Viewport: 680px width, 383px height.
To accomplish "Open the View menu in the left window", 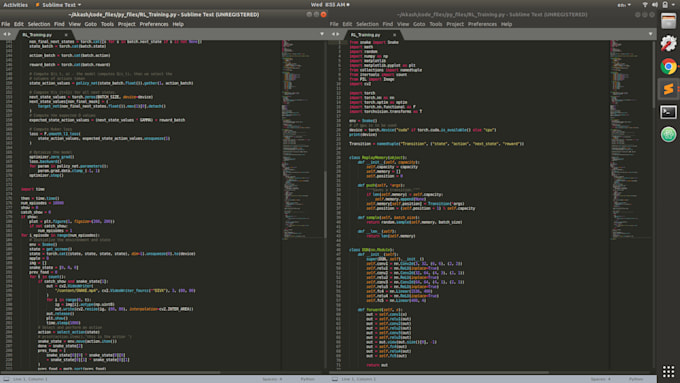I will (x=75, y=24).
